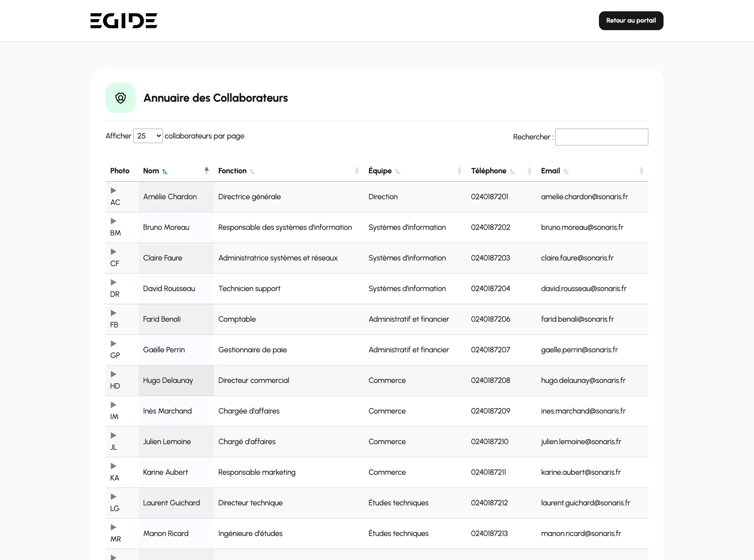Viewport: 754px width, 560px height.
Task: Click the sort icon next to Téléphone
Action: pyautogui.click(x=512, y=171)
